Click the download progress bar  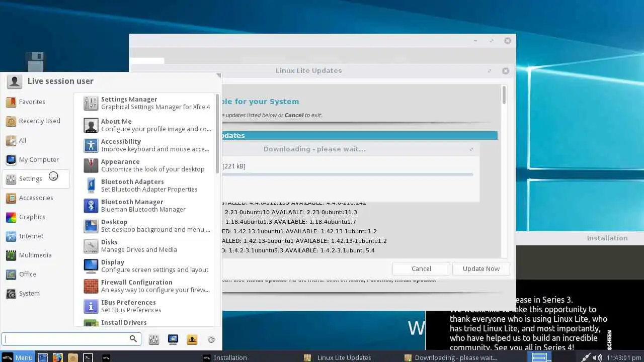pos(347,174)
